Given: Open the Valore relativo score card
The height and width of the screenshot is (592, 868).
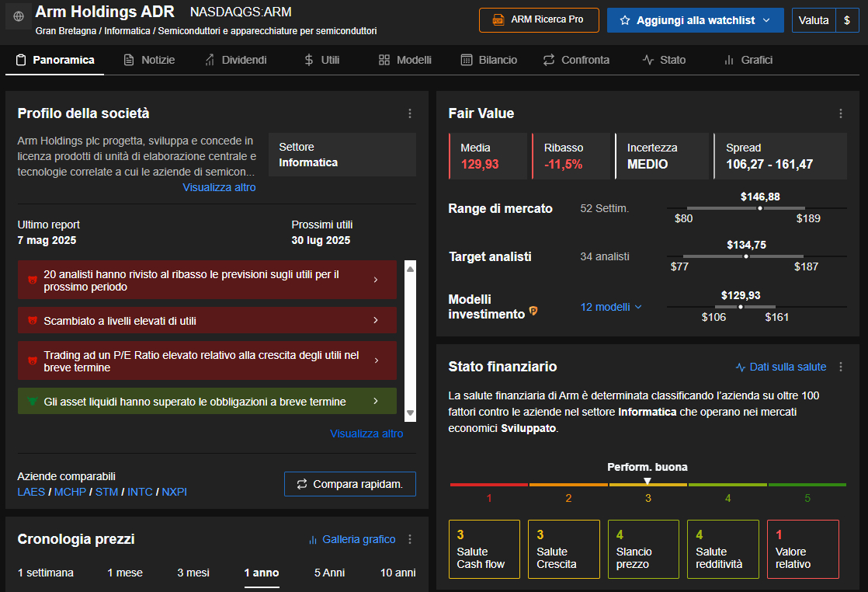Looking at the screenshot, I should [x=803, y=549].
